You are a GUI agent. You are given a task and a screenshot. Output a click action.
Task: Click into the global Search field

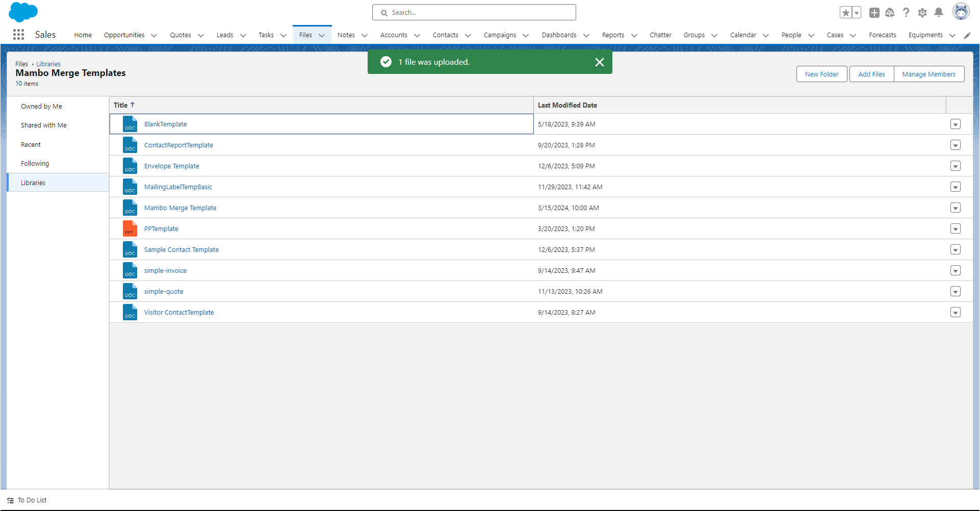click(474, 13)
